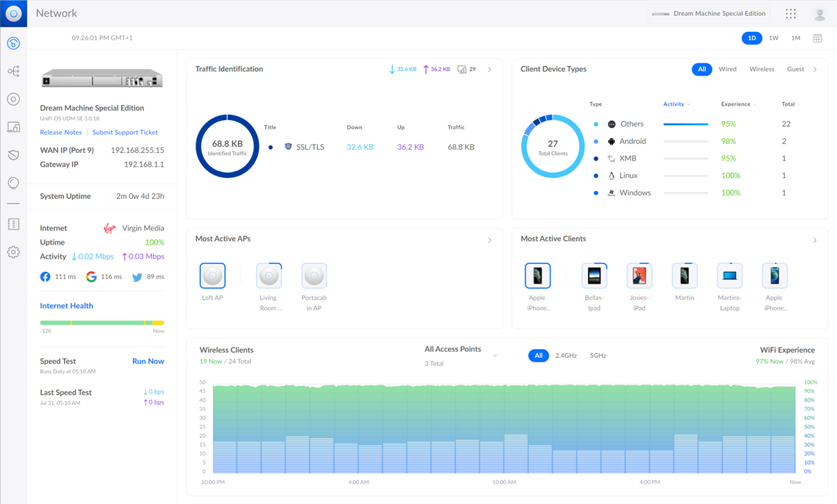Open Network Settings via the gear icon

[13, 252]
